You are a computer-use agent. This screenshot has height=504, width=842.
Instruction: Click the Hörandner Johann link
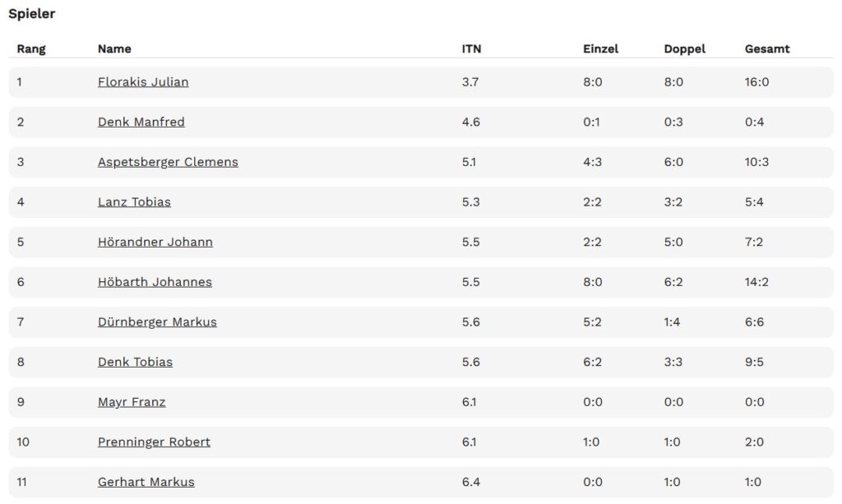point(155,242)
